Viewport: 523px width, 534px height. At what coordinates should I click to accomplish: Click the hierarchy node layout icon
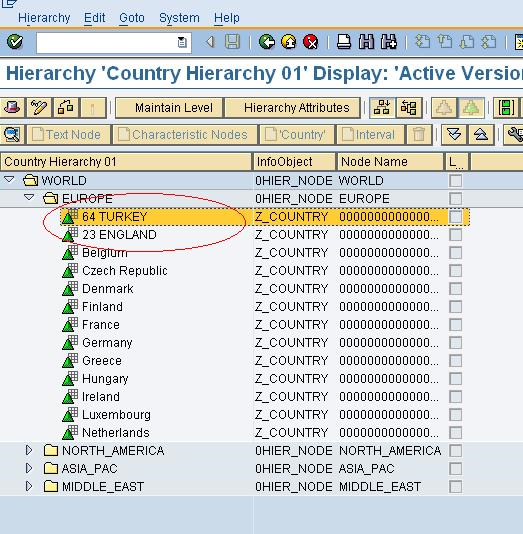(x=382, y=108)
